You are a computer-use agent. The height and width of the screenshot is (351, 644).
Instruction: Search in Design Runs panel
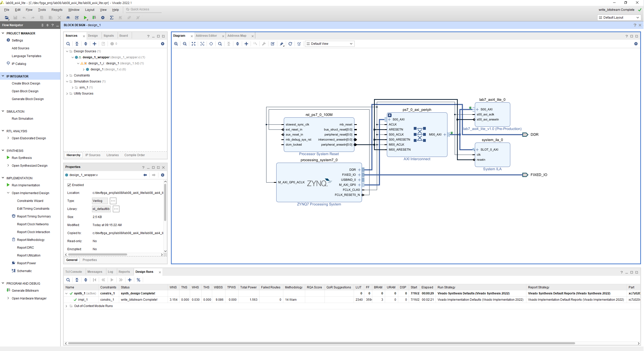coord(68,280)
